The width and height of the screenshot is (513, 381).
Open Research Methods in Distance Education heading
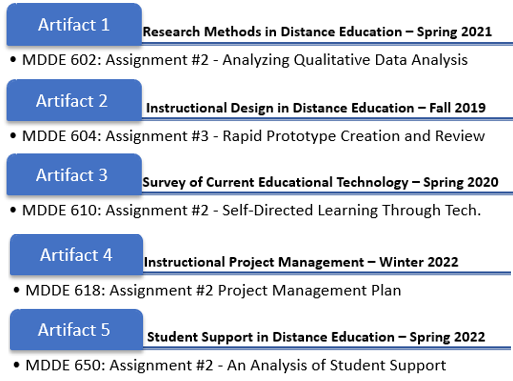pos(317,32)
